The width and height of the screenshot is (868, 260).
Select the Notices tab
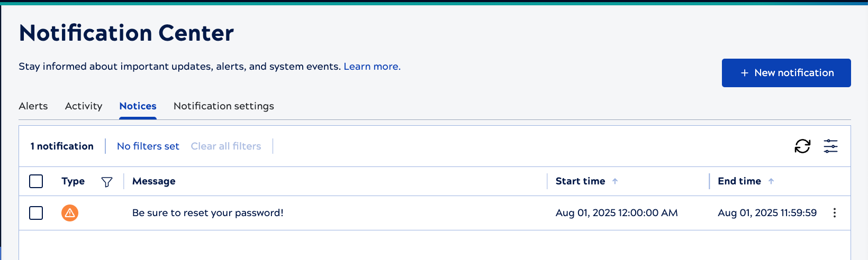138,106
